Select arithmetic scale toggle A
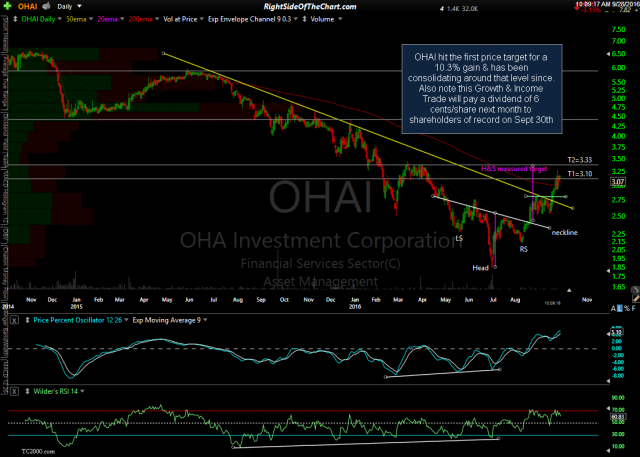This screenshot has height=457, width=640. click(x=613, y=309)
